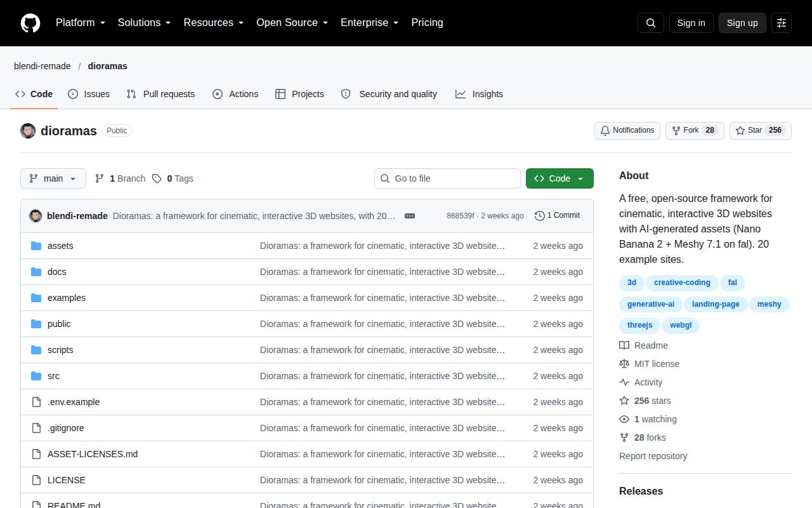Image resolution: width=812 pixels, height=508 pixels.
Task: Open the appearance settings icon in header
Action: (782, 23)
